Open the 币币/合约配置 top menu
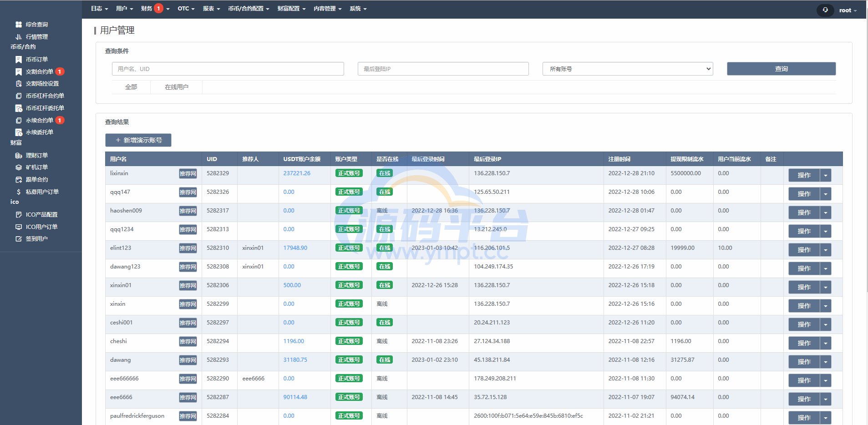This screenshot has width=868, height=425. coord(249,9)
